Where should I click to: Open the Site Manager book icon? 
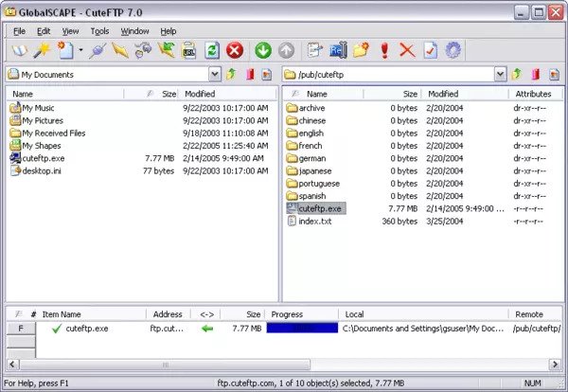click(20, 50)
